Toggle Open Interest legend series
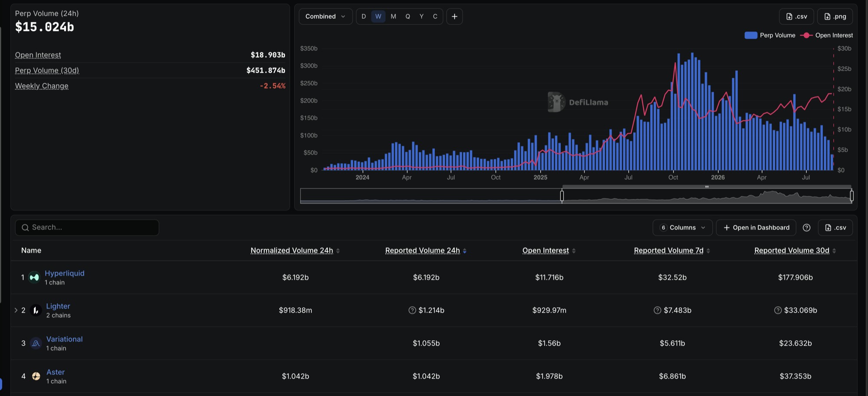Image resolution: width=868 pixels, height=396 pixels. pyautogui.click(x=826, y=35)
